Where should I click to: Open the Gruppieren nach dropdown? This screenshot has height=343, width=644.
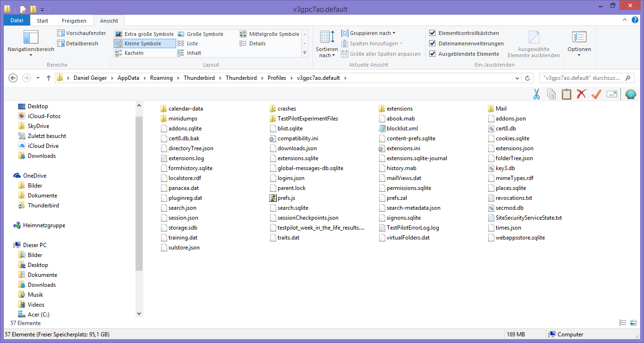click(x=369, y=33)
